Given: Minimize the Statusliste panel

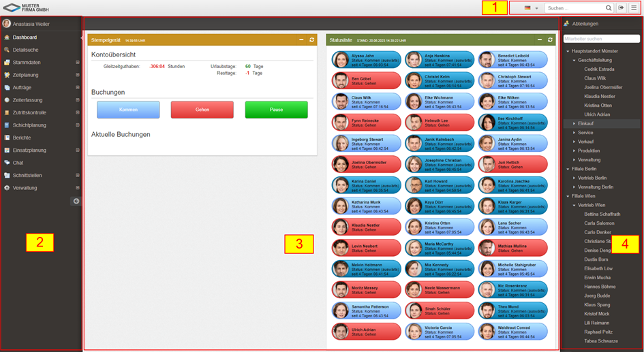Looking at the screenshot, I should [540, 40].
